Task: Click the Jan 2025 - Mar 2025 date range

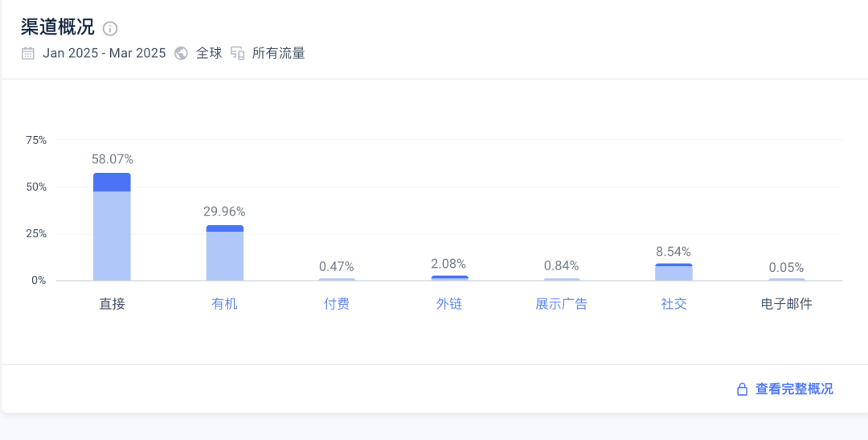Action: coord(104,54)
